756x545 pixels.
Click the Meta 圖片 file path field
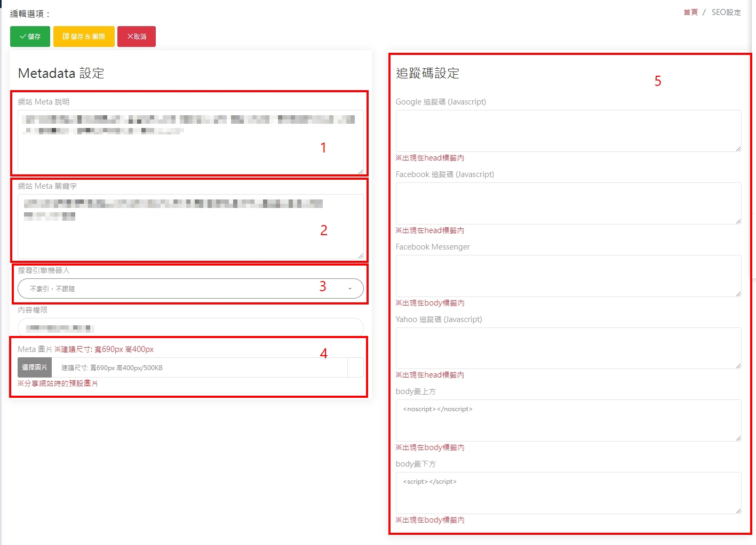200,367
